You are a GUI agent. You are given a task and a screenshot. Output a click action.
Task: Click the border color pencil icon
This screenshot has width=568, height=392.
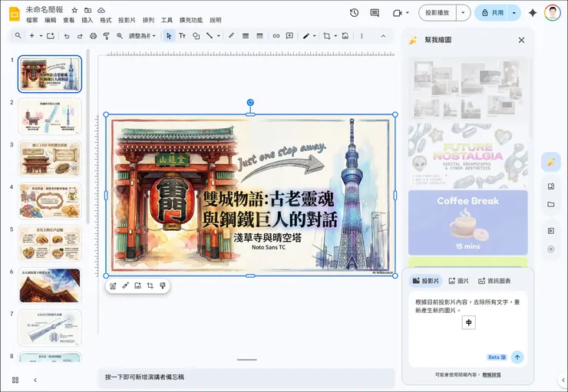coord(232,36)
